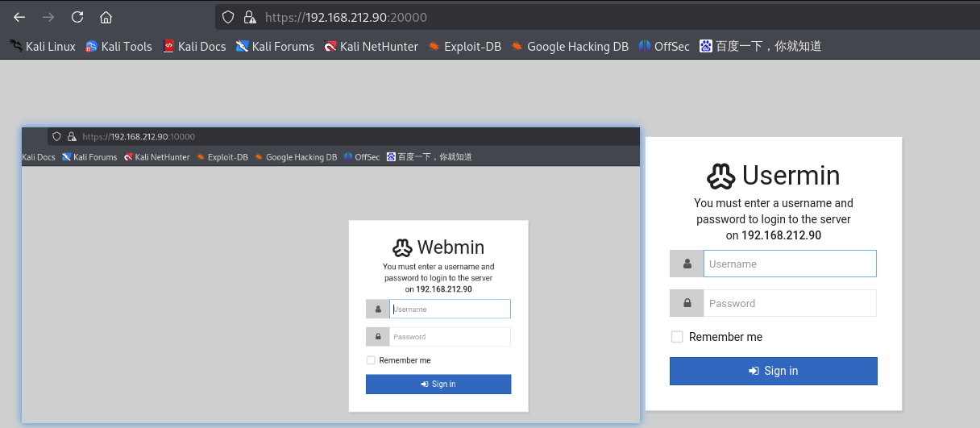980x428 pixels.
Task: Click 百度一下 in the embedded Webmin bookmarks bar
Action: click(429, 157)
